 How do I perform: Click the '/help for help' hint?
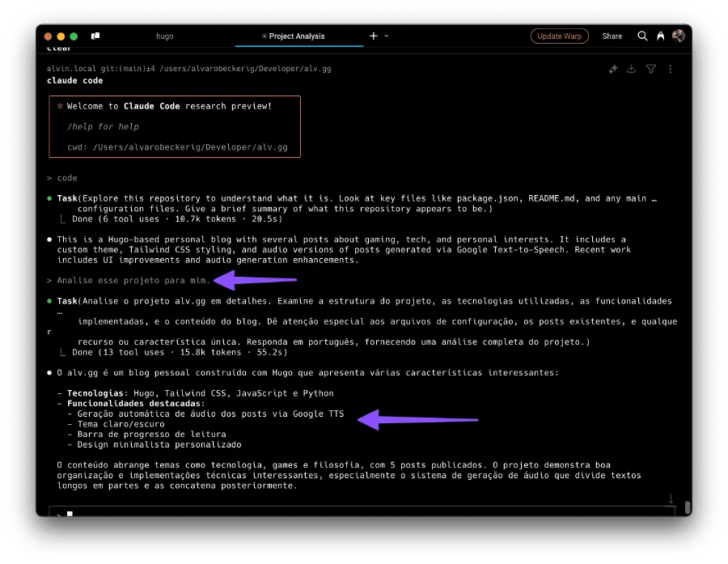coord(103,126)
